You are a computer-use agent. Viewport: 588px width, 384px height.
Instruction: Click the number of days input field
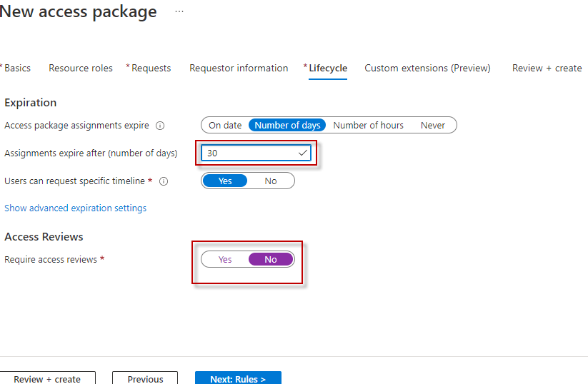click(x=250, y=153)
